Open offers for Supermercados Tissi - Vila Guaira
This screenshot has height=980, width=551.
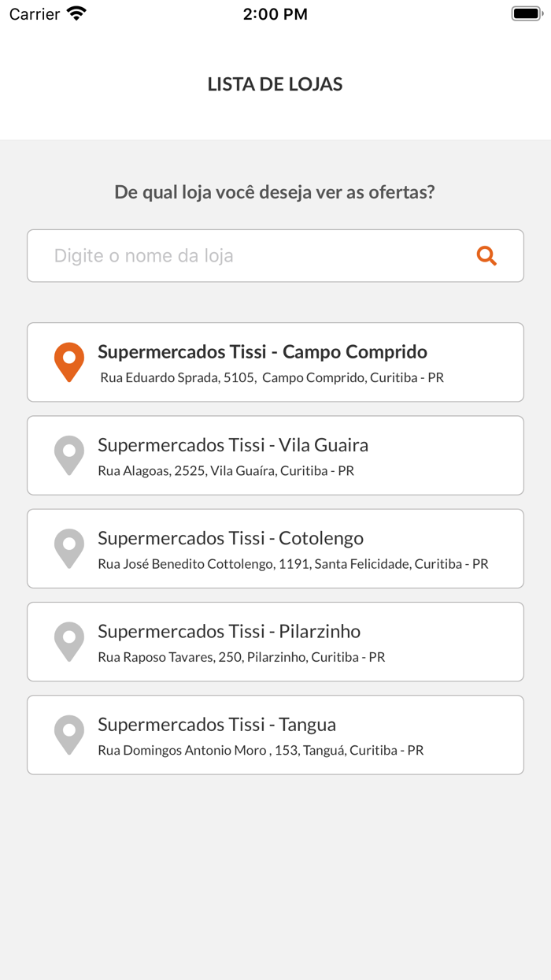[x=275, y=455]
